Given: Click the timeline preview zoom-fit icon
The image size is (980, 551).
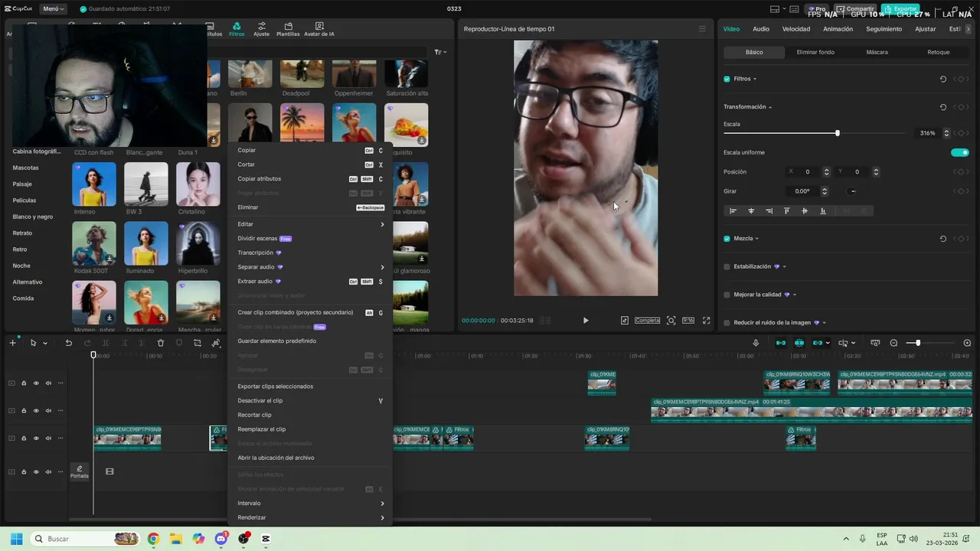Looking at the screenshot, I should (875, 343).
